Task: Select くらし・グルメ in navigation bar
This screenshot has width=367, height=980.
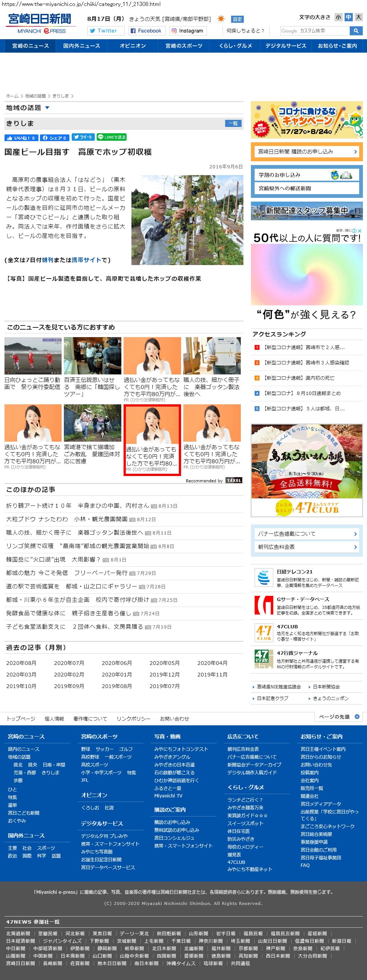Action: tap(235, 46)
